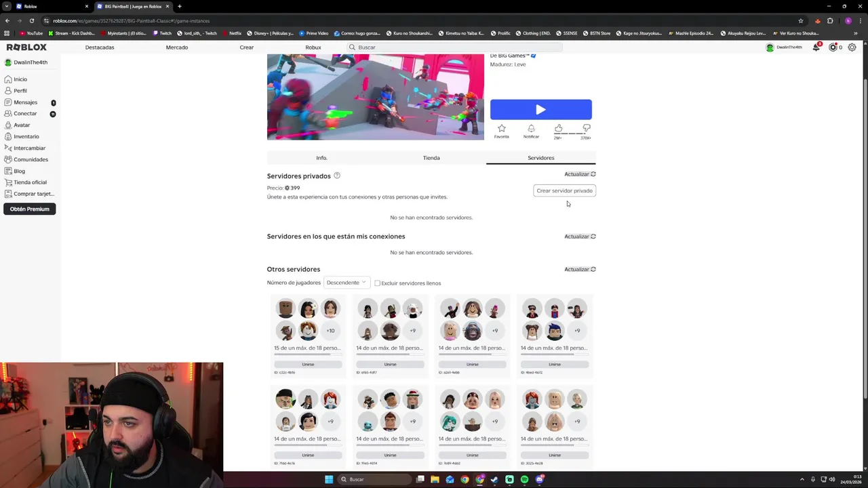Open the Netflix bookmark

(x=232, y=33)
